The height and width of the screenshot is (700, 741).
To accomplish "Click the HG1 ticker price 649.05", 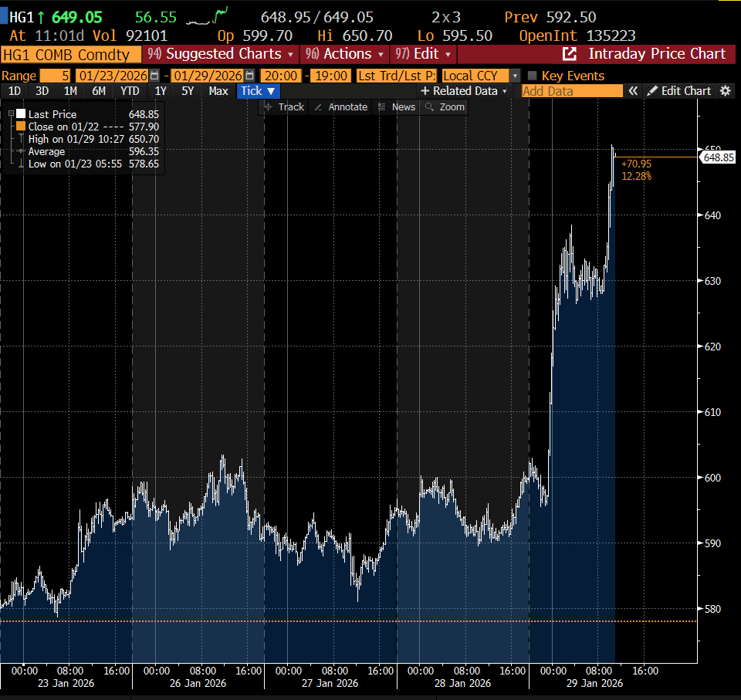I will tap(76, 17).
